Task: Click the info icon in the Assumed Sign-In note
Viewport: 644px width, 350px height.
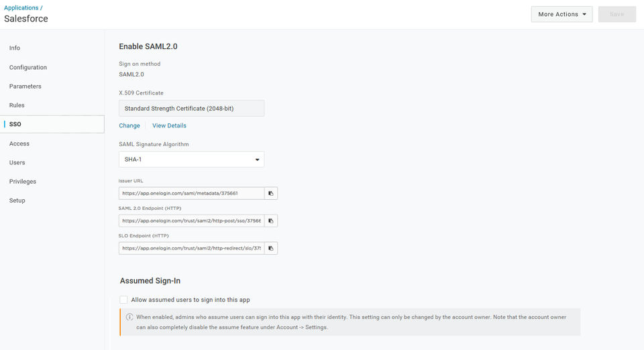Action: [x=129, y=317]
